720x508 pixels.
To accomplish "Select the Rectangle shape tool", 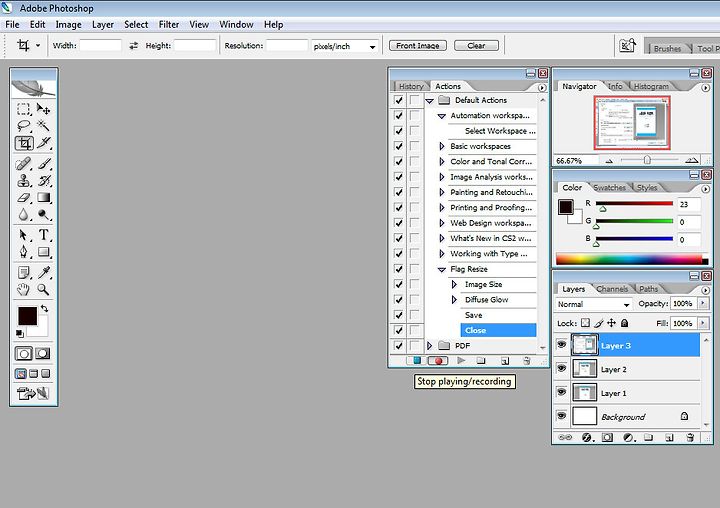I will click(44, 252).
